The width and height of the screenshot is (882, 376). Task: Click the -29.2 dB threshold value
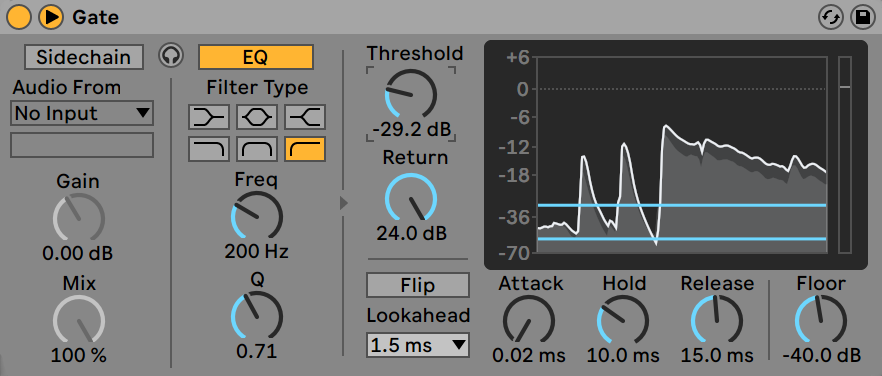(x=411, y=130)
